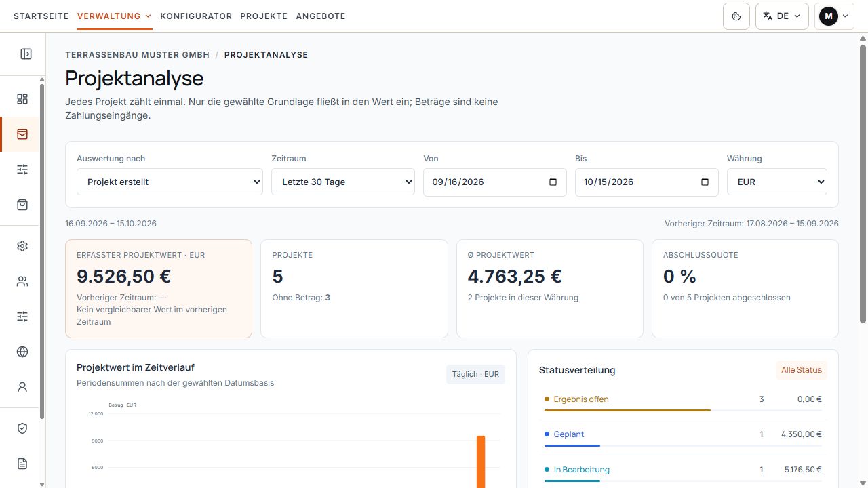Click the Statusverteilung heading
Viewport: 868px width, 488px height.
577,370
